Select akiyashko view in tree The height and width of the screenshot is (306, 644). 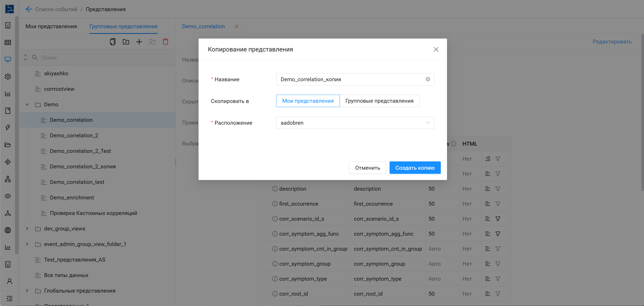pos(56,73)
